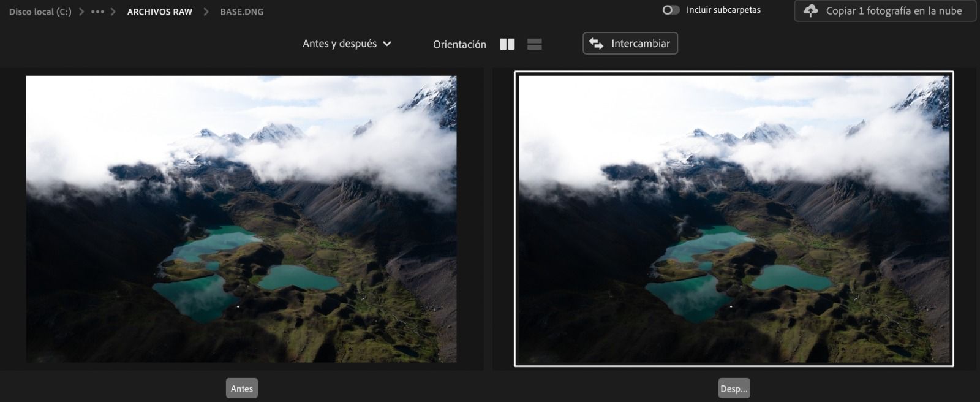Image resolution: width=980 pixels, height=402 pixels.
Task: Select the stacked horizontal split orientation icon
Action: (534, 44)
